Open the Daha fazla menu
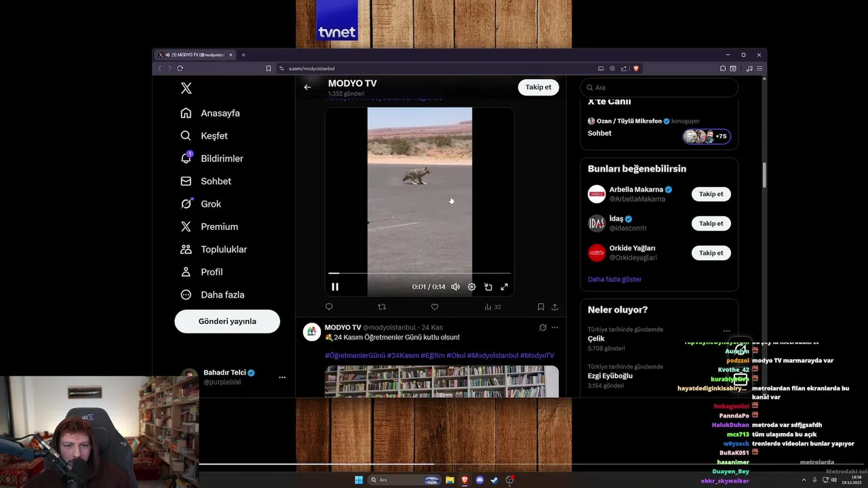 [x=212, y=295]
